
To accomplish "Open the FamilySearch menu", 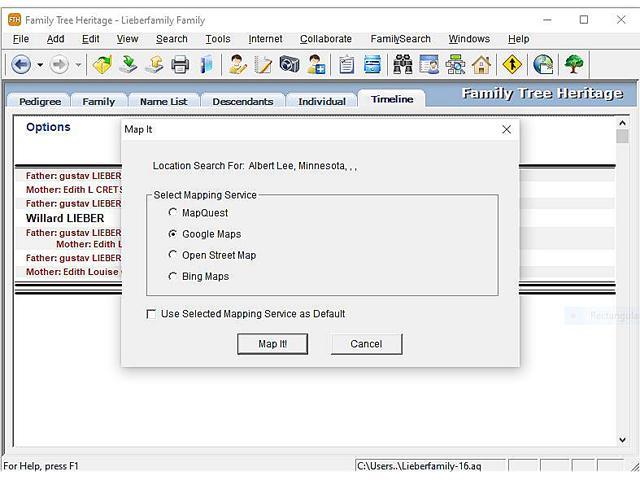I will point(400,39).
